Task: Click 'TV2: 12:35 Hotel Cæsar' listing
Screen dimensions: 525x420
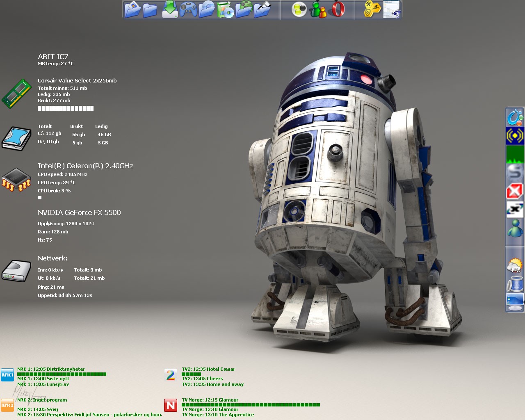Action: [x=208, y=369]
